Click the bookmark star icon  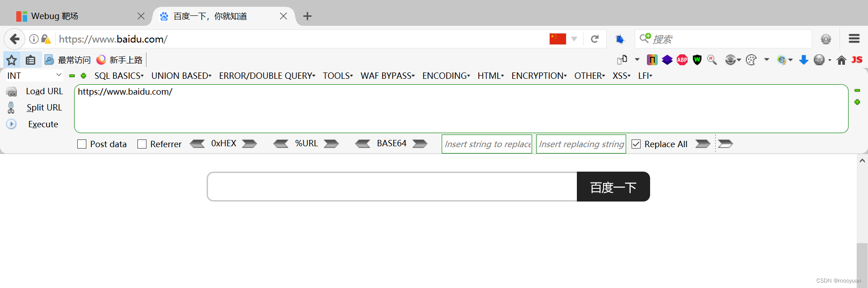(12, 60)
